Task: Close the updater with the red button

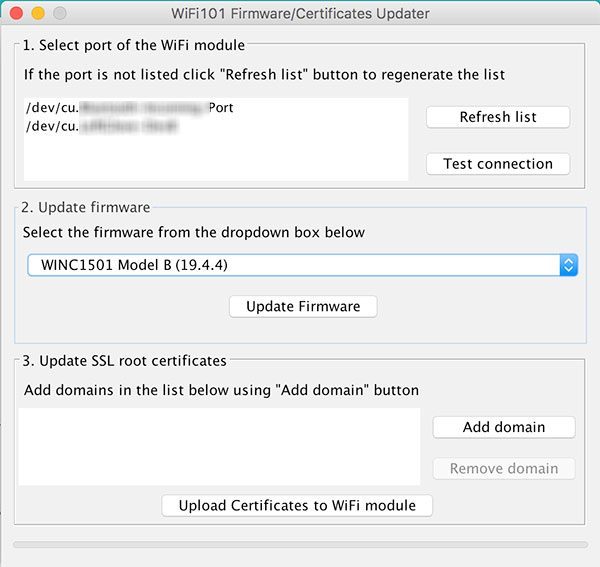Action: (16, 13)
